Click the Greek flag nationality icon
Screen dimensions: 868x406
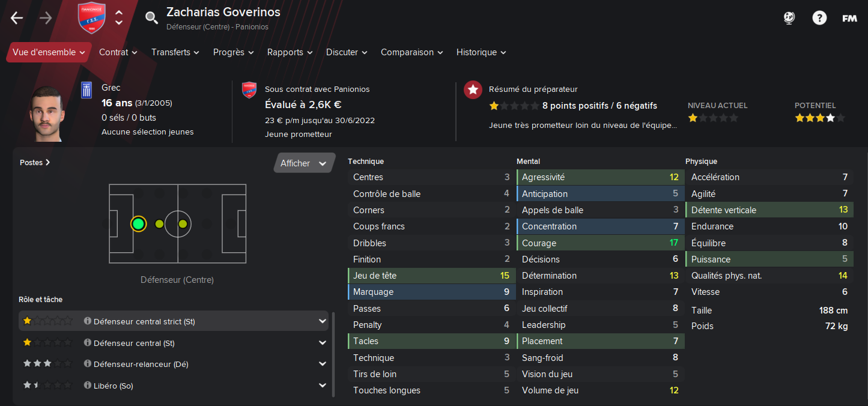coord(86,91)
